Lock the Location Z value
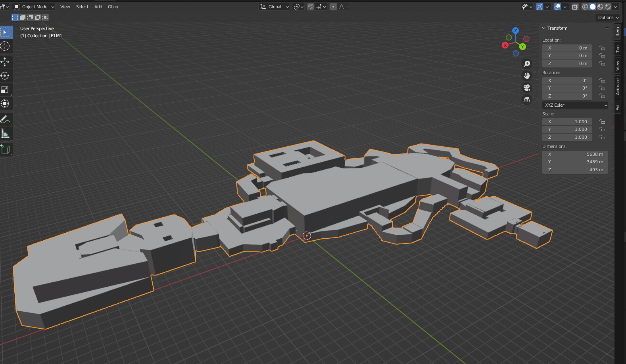The height and width of the screenshot is (364, 626). (602, 63)
